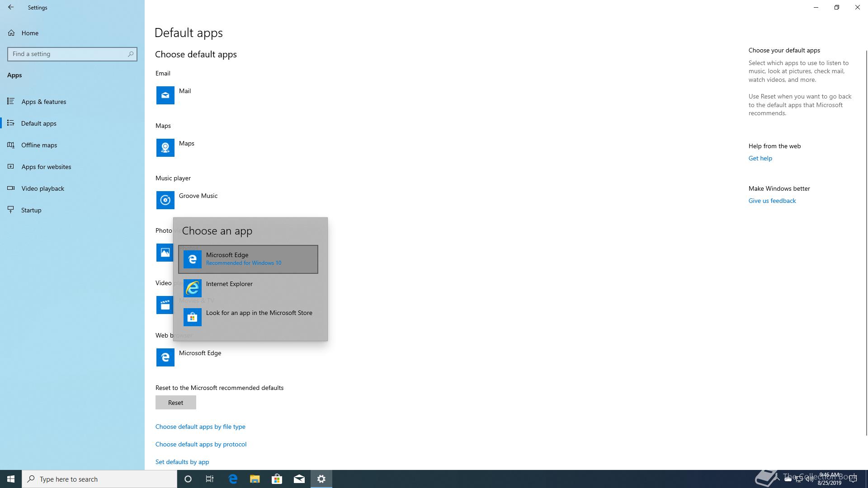Image resolution: width=868 pixels, height=488 pixels.
Task: Click the Maps default app label
Action: click(187, 143)
